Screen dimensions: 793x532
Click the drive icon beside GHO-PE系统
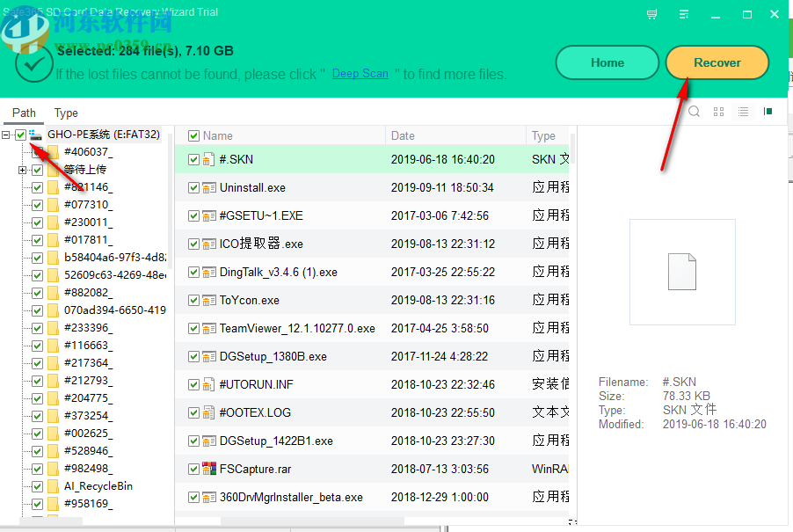(33, 135)
